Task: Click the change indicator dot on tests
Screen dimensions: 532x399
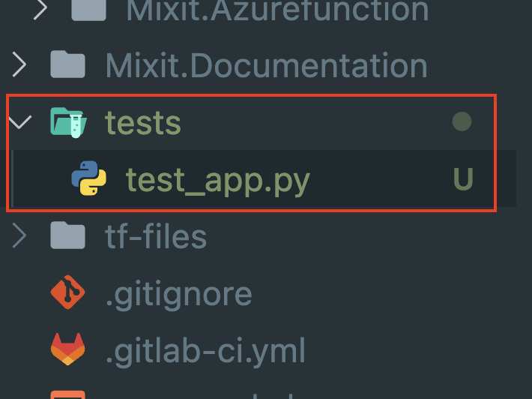Action: 462,121
